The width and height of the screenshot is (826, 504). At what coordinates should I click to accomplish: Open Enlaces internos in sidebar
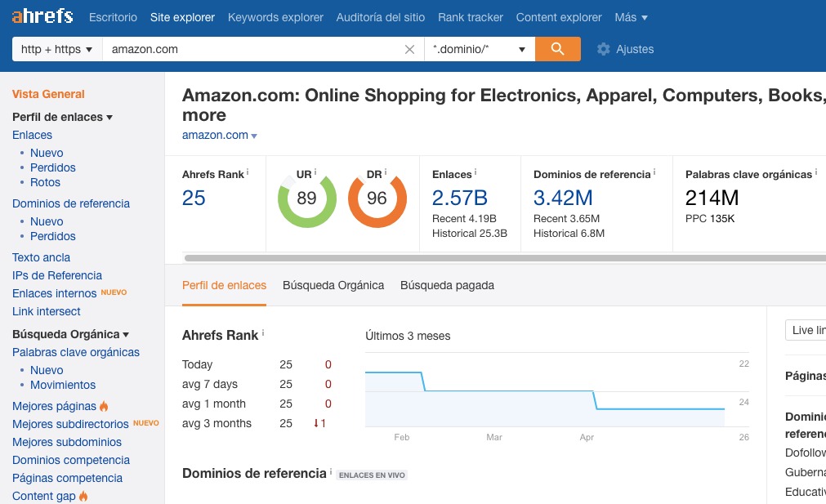(x=54, y=293)
